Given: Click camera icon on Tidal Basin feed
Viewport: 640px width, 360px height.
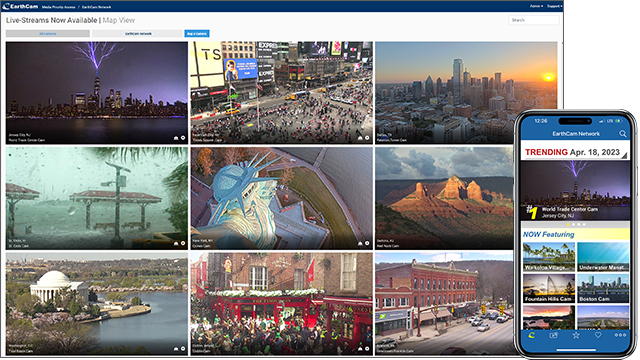Looking at the screenshot, I should [x=176, y=349].
